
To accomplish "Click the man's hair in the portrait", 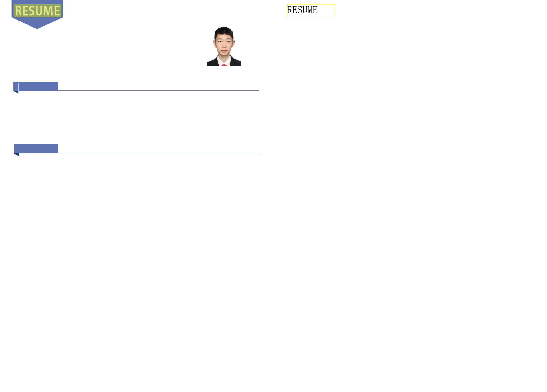I will click(224, 31).
